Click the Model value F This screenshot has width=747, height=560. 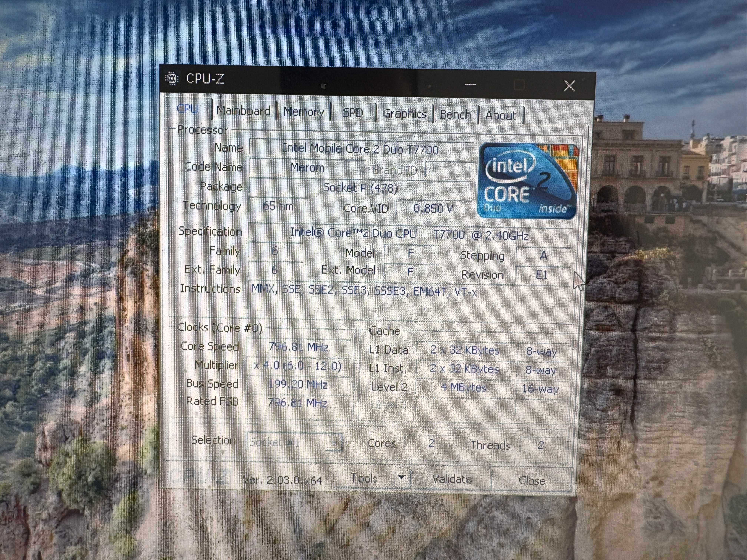[x=411, y=253]
